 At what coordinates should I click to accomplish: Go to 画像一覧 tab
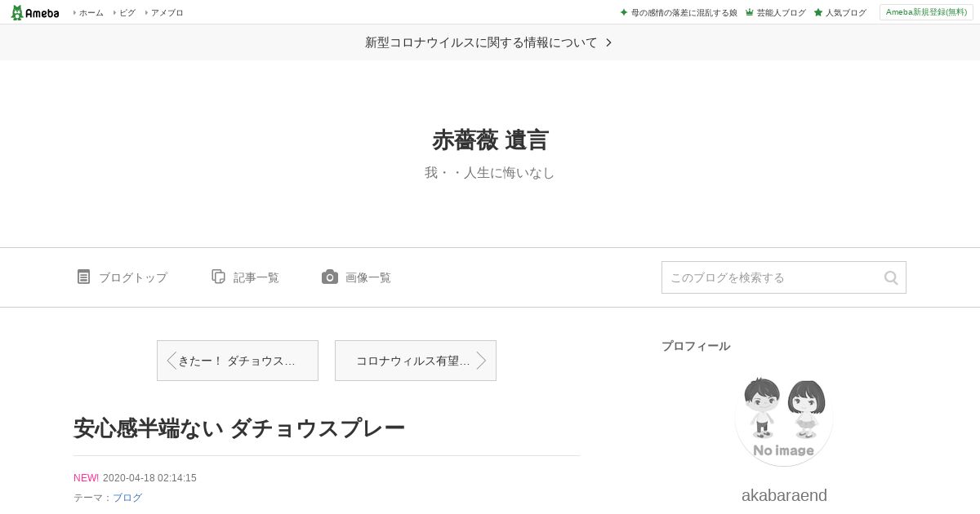click(x=368, y=277)
